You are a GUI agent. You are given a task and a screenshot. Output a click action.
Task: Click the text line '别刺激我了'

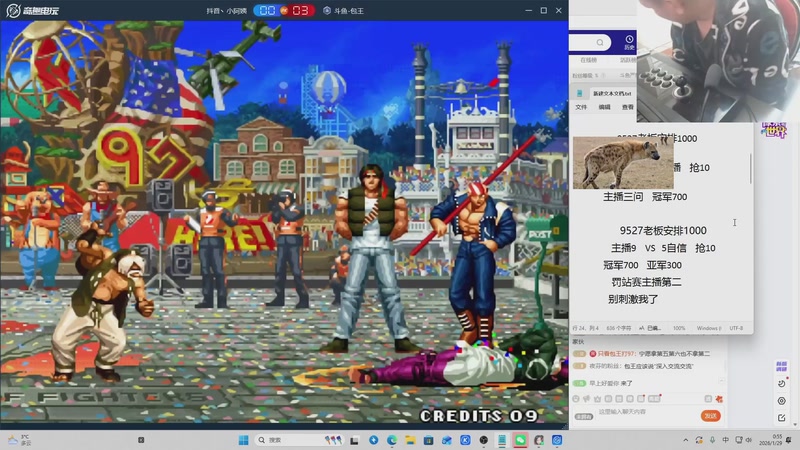point(633,299)
